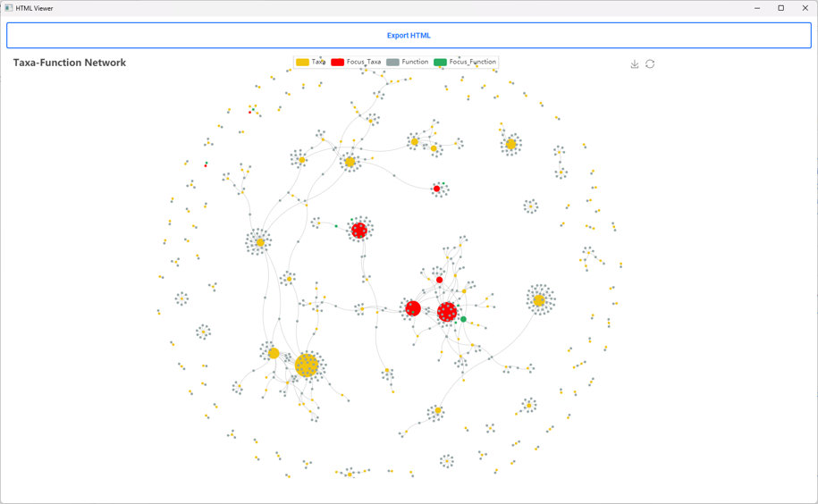818x504 pixels.
Task: Click the Taxa-Function Network title
Action: [70, 63]
